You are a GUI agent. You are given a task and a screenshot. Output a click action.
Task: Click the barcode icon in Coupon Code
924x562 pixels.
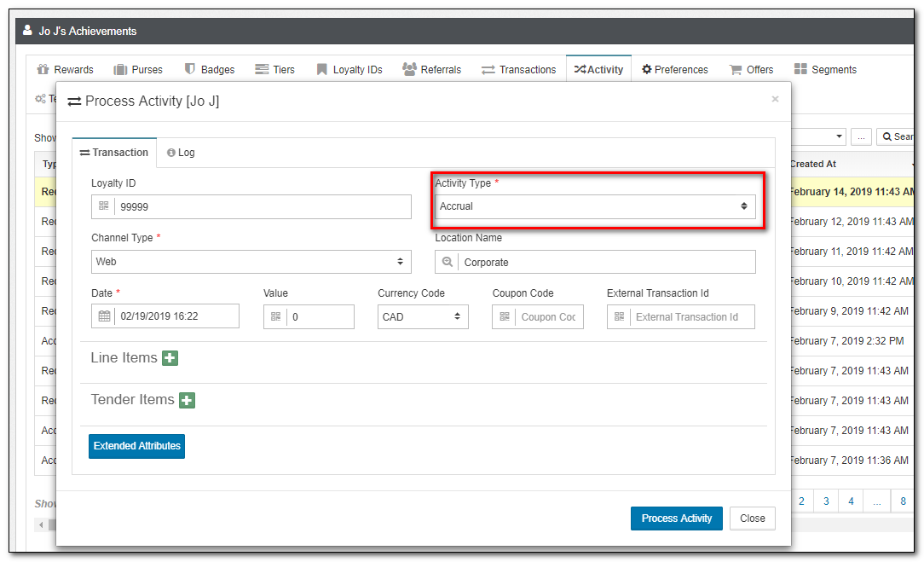[x=505, y=316]
